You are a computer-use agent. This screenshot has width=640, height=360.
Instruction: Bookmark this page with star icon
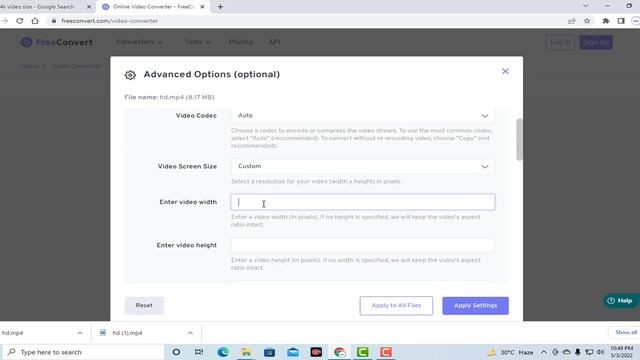click(587, 21)
